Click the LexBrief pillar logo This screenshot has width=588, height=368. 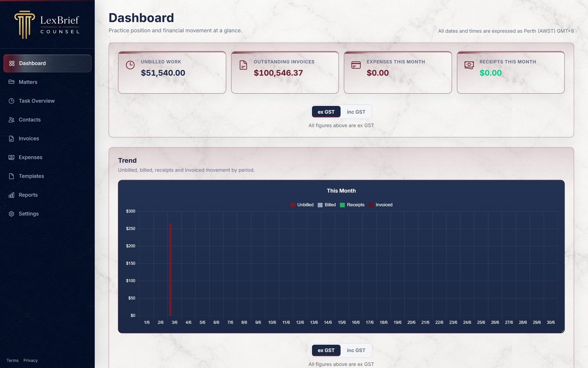[25, 25]
